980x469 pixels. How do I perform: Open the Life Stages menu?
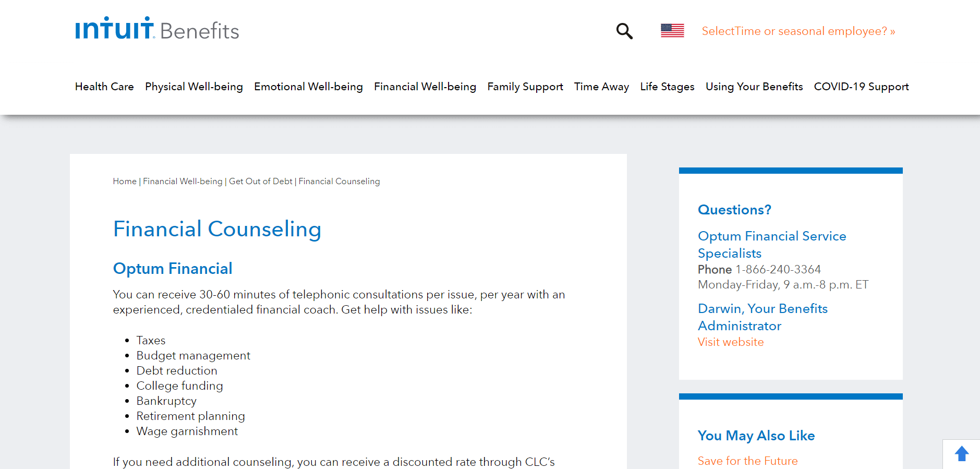click(x=667, y=87)
